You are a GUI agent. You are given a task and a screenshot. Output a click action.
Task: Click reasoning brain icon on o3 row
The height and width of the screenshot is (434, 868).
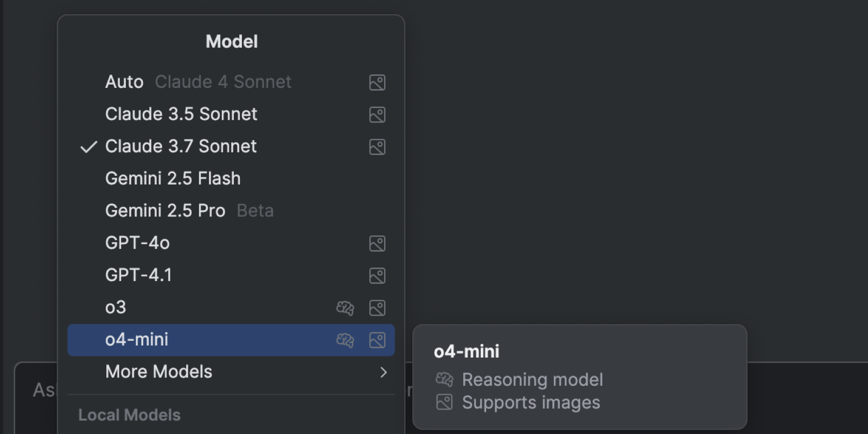pos(345,308)
